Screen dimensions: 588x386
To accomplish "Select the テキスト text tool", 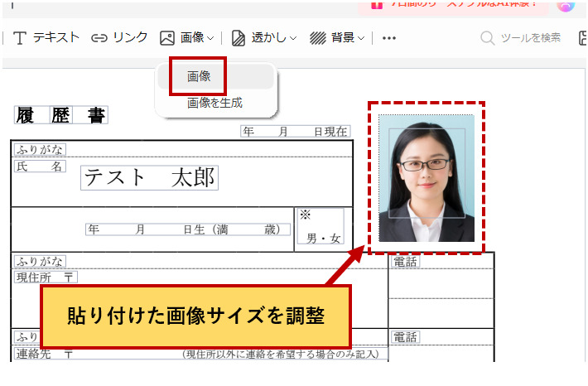I will coord(46,37).
